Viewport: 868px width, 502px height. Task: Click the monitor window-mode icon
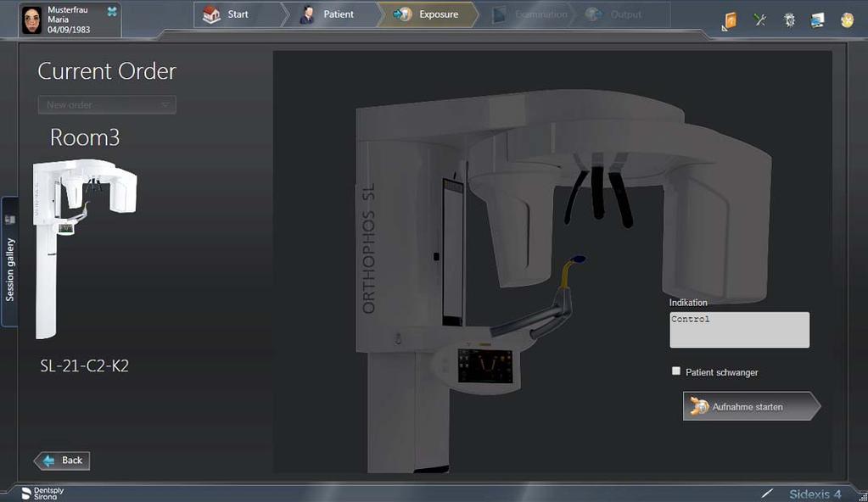(817, 20)
